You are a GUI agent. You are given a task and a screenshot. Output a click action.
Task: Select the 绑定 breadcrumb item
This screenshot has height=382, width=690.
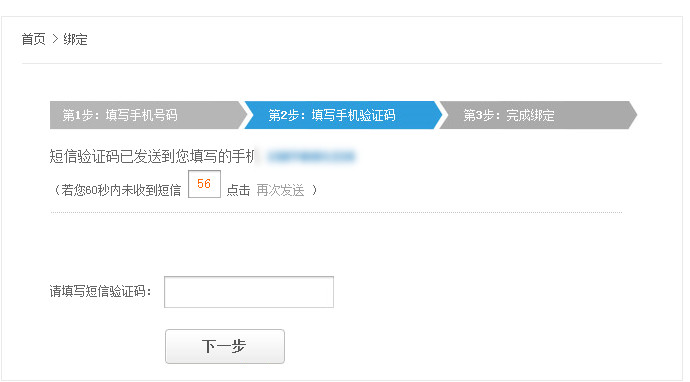pyautogui.click(x=75, y=39)
